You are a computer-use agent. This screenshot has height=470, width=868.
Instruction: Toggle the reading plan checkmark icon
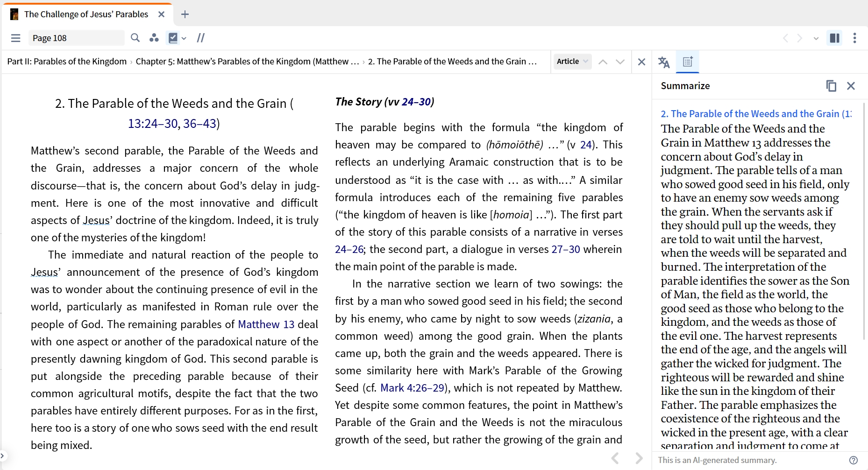173,38
